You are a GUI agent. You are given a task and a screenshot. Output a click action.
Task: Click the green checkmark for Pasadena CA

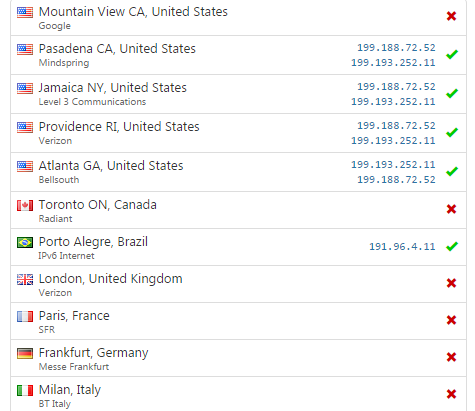452,54
